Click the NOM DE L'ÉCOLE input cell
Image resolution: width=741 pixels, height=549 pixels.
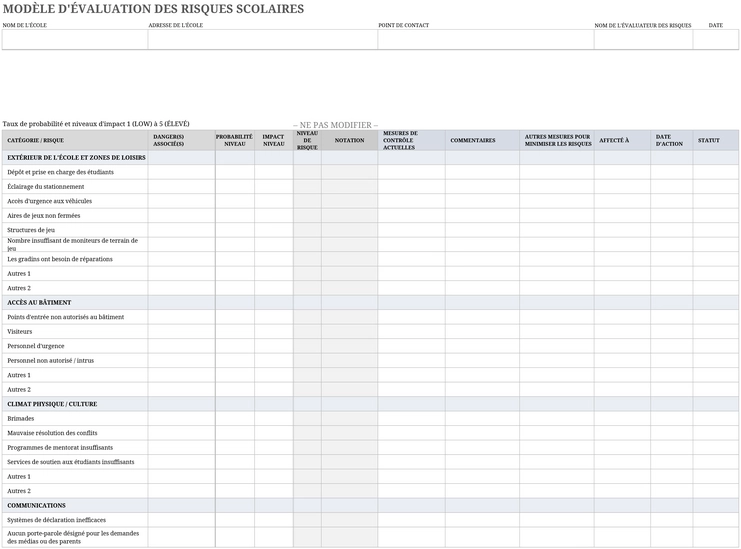(75, 40)
